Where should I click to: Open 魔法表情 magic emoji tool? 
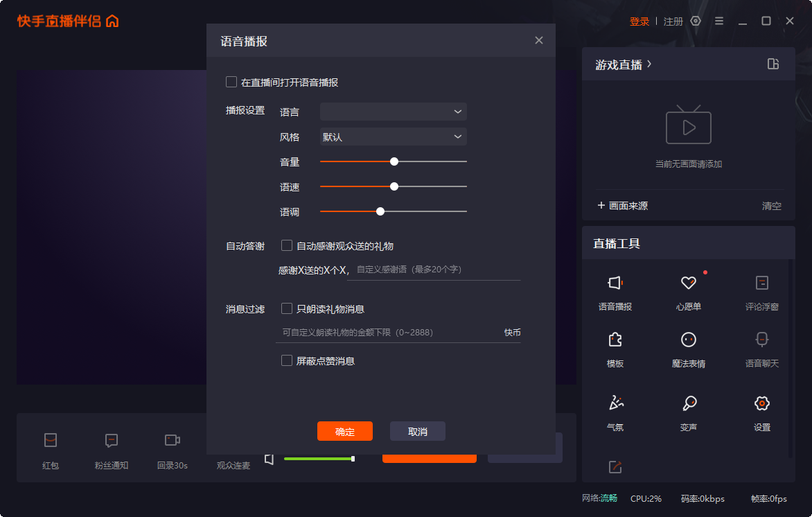688,348
